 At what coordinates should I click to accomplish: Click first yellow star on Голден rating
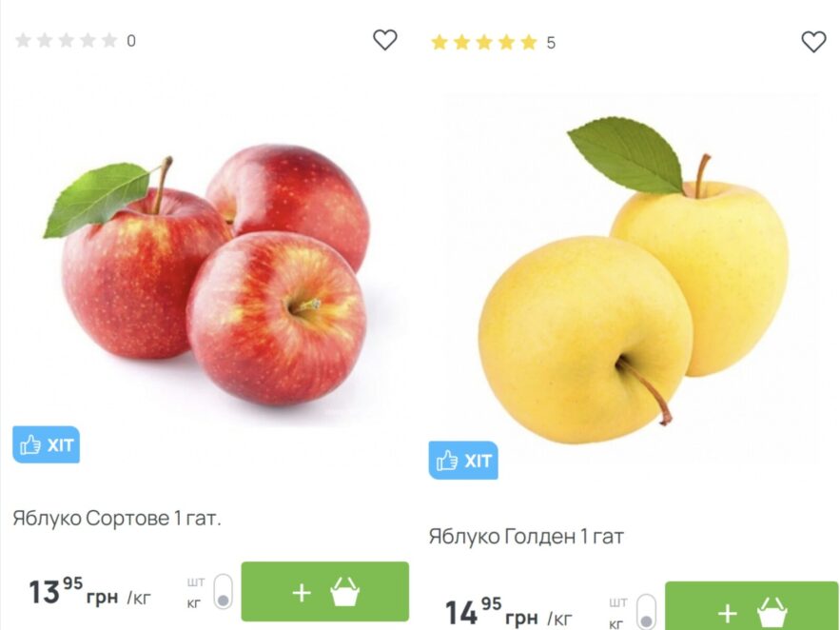[440, 42]
